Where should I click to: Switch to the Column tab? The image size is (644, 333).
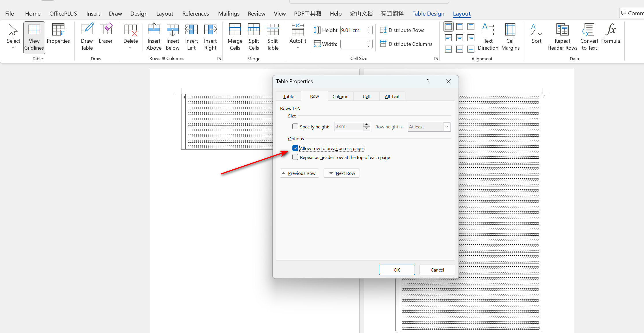coord(340,96)
